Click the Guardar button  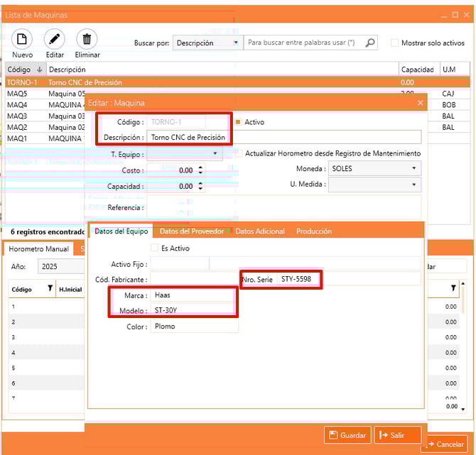[x=347, y=435]
